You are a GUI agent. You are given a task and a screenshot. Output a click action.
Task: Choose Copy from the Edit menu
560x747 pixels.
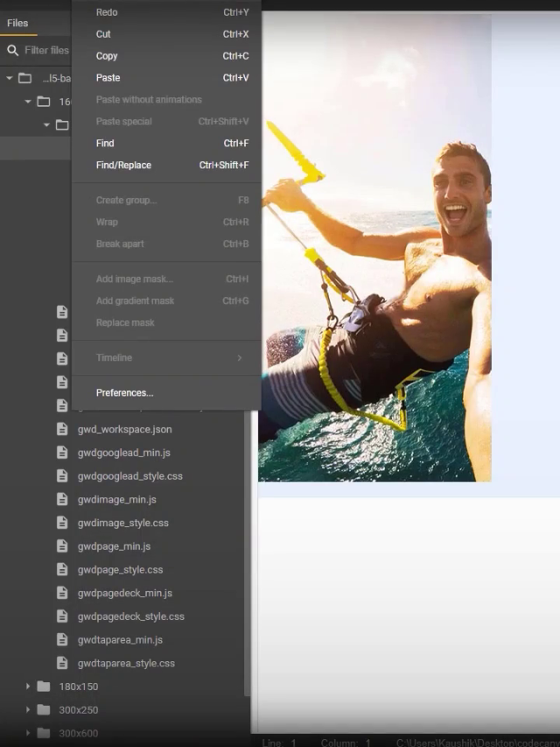[x=107, y=56]
